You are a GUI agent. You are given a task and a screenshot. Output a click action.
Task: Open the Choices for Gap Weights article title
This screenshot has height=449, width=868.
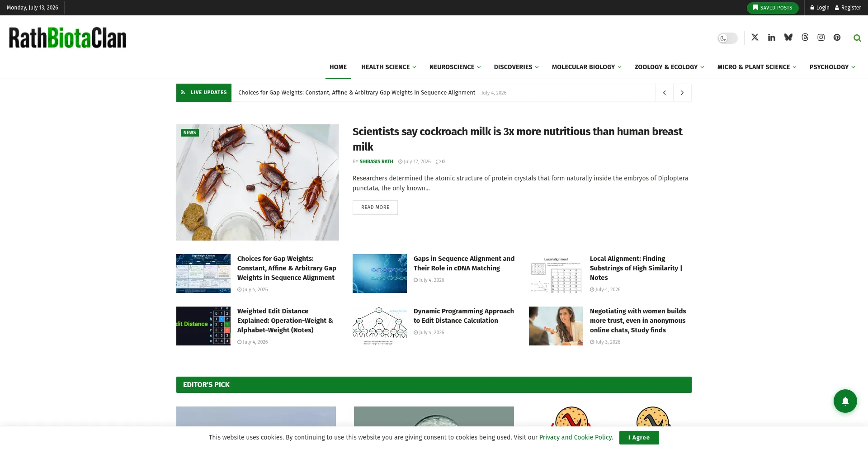pos(287,268)
